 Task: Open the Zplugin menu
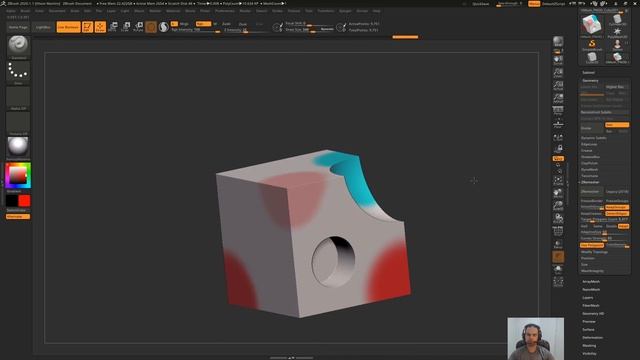345,11
